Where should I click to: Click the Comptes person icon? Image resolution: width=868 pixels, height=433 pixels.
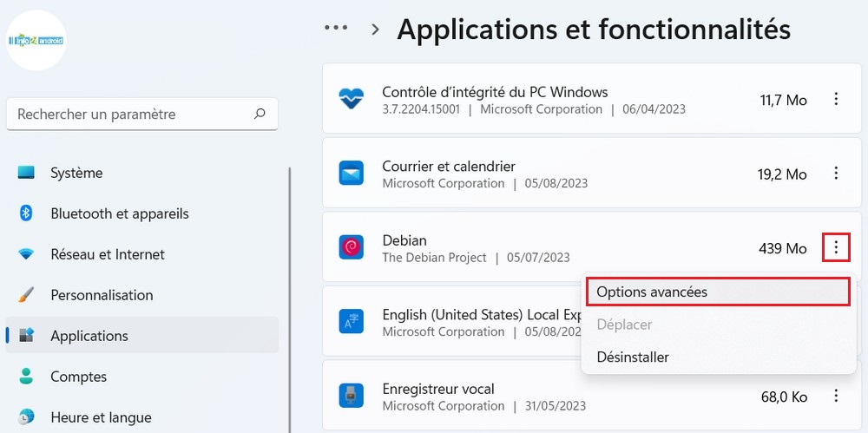[26, 377]
